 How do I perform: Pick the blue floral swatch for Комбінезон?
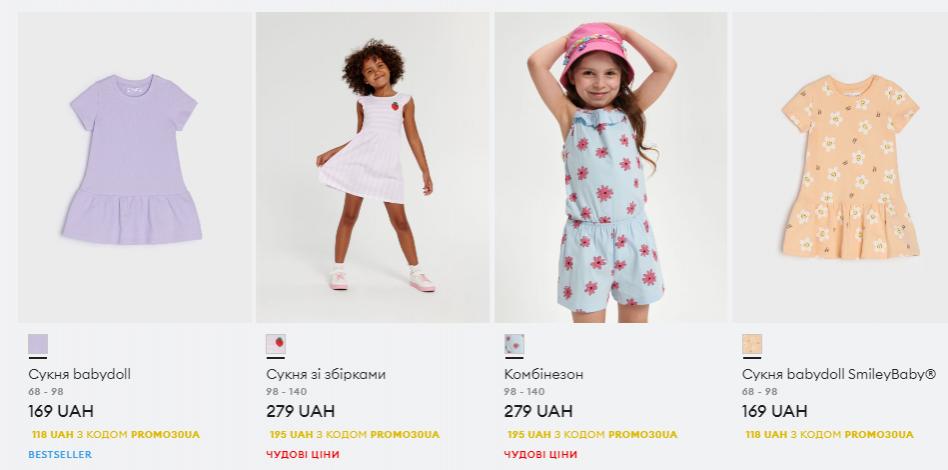514,344
